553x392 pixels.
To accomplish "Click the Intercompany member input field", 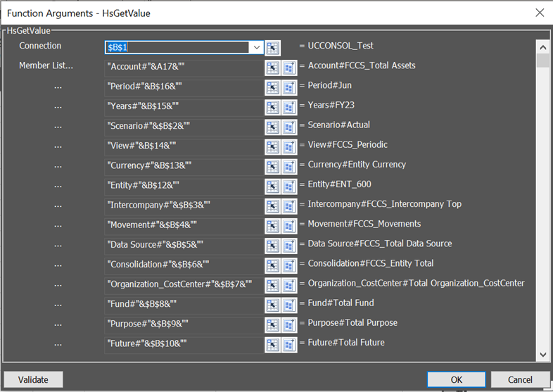I will [x=184, y=206].
